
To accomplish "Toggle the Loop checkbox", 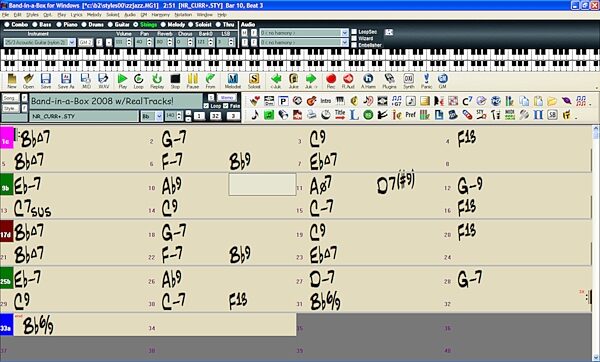I will (206, 106).
